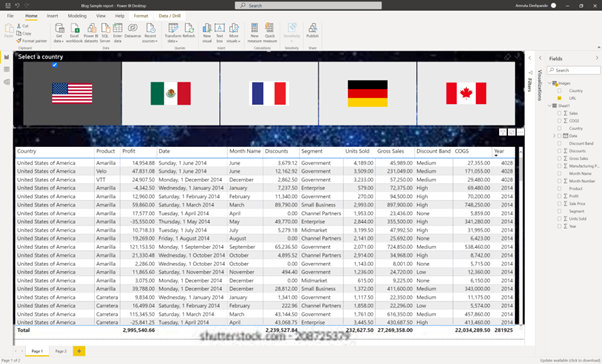The width and height of the screenshot is (602, 364).
Task: Open More options ellipsis on table visual
Action: [x=520, y=132]
